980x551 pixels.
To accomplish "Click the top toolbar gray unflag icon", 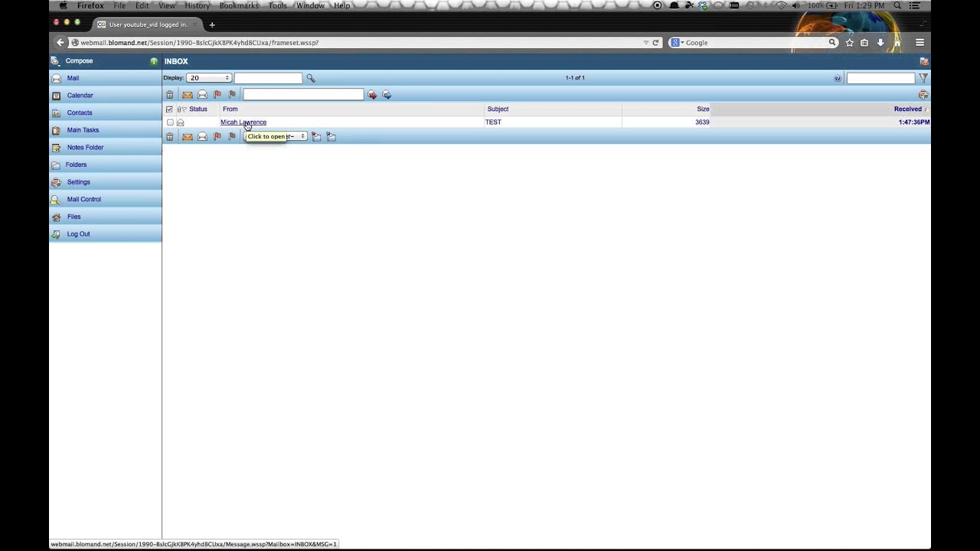I will tap(232, 95).
